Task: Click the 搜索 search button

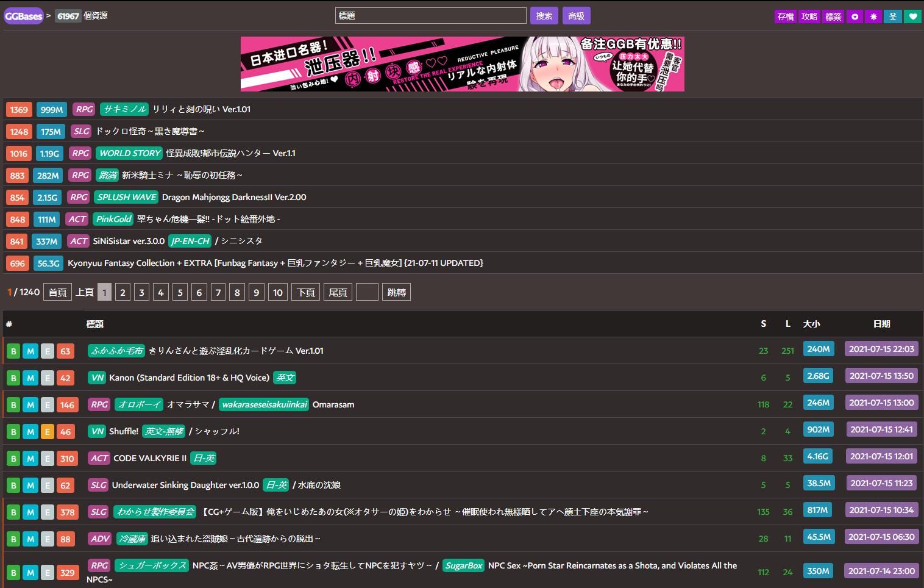Action: coord(544,16)
